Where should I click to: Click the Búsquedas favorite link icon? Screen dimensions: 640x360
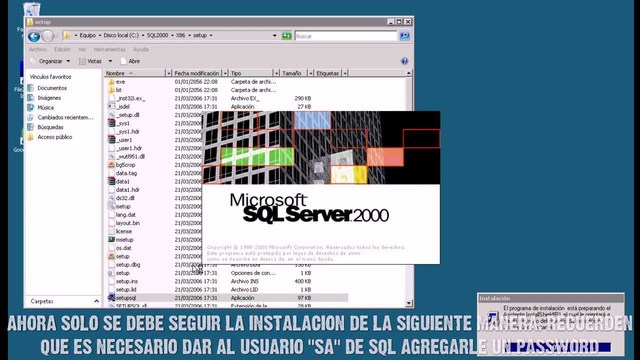[x=31, y=127]
